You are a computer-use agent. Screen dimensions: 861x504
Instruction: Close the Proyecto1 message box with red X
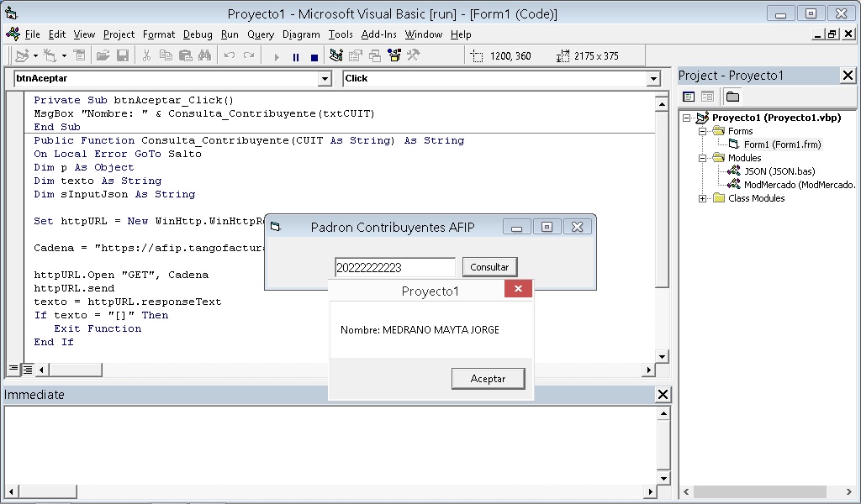tap(518, 289)
